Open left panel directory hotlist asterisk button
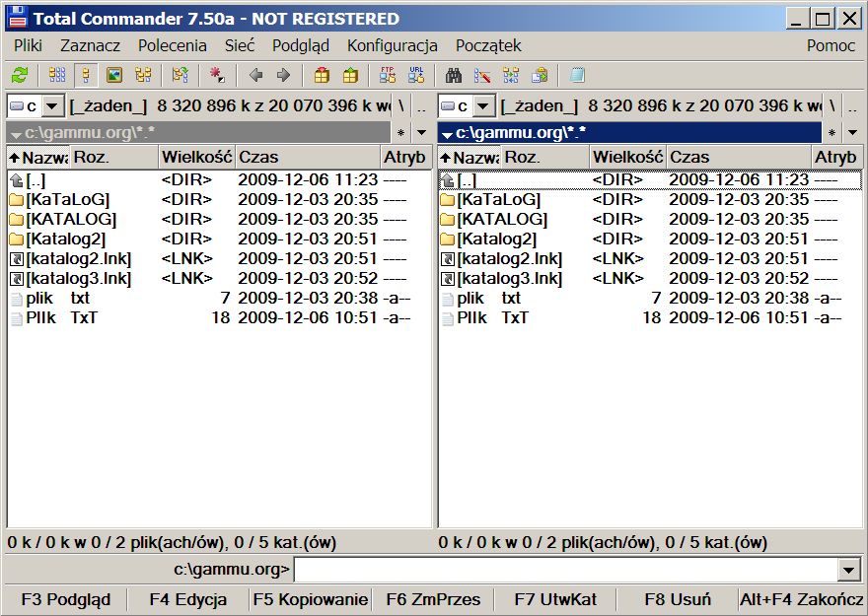Screen dimensions: 868x616 401,133
